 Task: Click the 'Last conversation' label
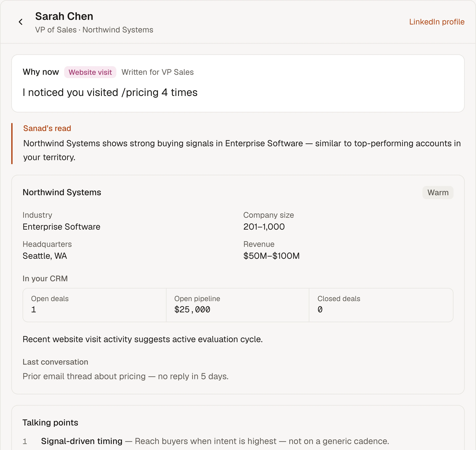[55, 362]
